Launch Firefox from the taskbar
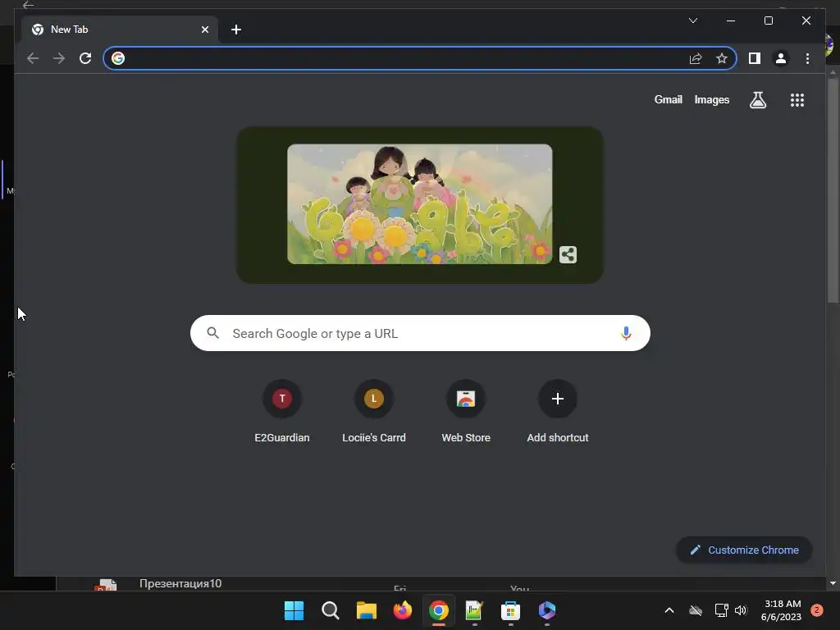The height and width of the screenshot is (630, 840). click(x=402, y=610)
